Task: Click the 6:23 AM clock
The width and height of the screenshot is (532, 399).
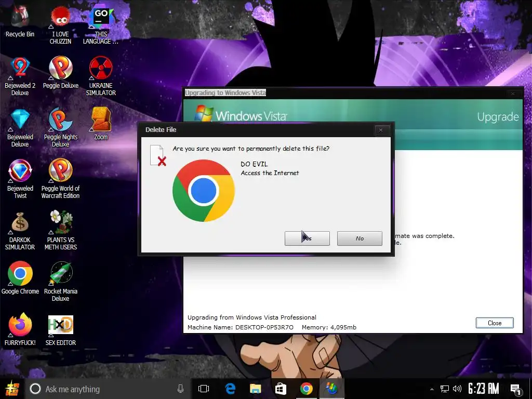Action: [x=484, y=389]
